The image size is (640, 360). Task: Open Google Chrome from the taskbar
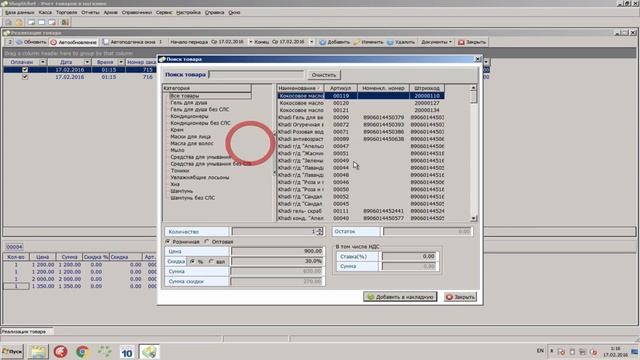(82, 351)
